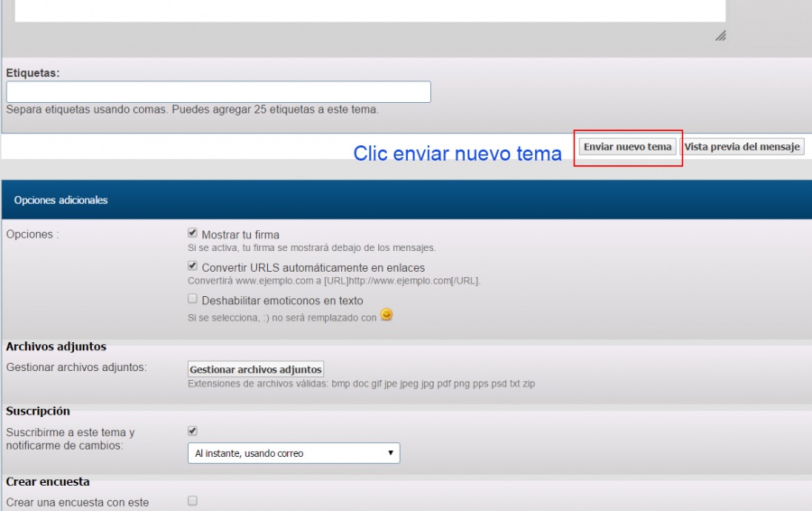Click the Enviar nuevo tema button
The image size is (812, 511).
click(x=627, y=146)
